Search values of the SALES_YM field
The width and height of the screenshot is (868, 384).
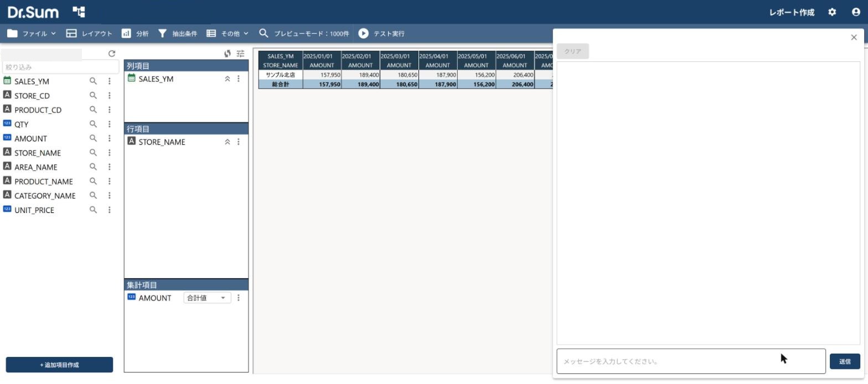coord(93,81)
